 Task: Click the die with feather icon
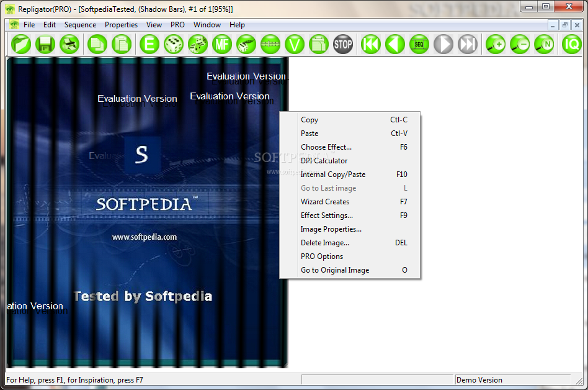coord(246,44)
